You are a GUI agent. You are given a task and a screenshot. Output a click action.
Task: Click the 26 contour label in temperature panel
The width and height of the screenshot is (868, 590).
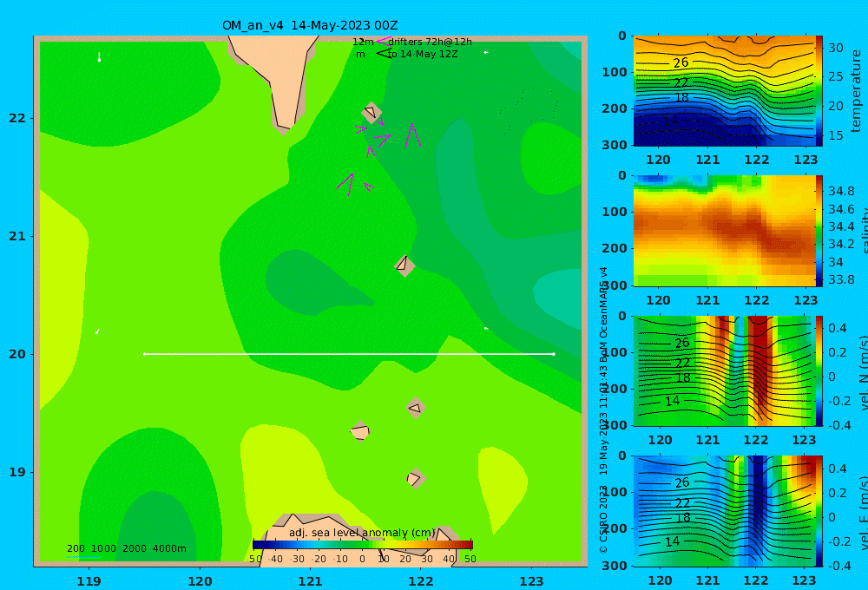coord(681,62)
